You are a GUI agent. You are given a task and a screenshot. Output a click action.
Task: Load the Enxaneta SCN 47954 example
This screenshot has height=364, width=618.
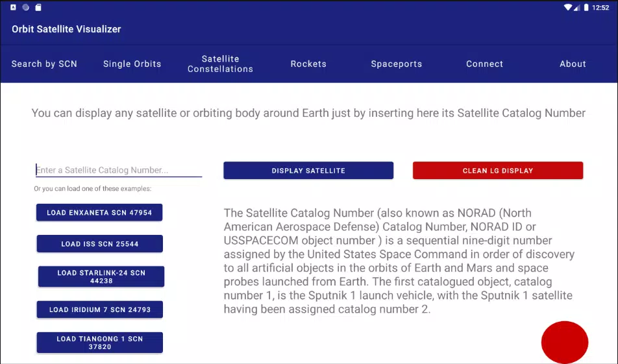coord(99,212)
